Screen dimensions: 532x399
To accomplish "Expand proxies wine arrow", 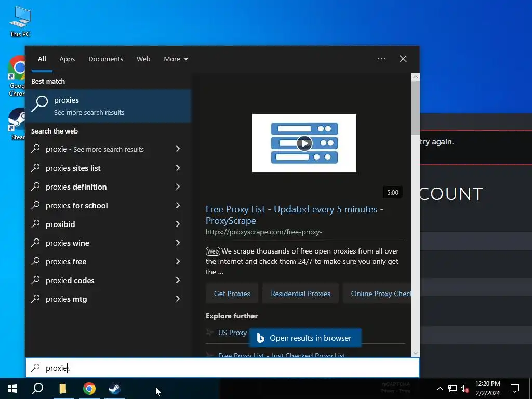I will pos(178,243).
